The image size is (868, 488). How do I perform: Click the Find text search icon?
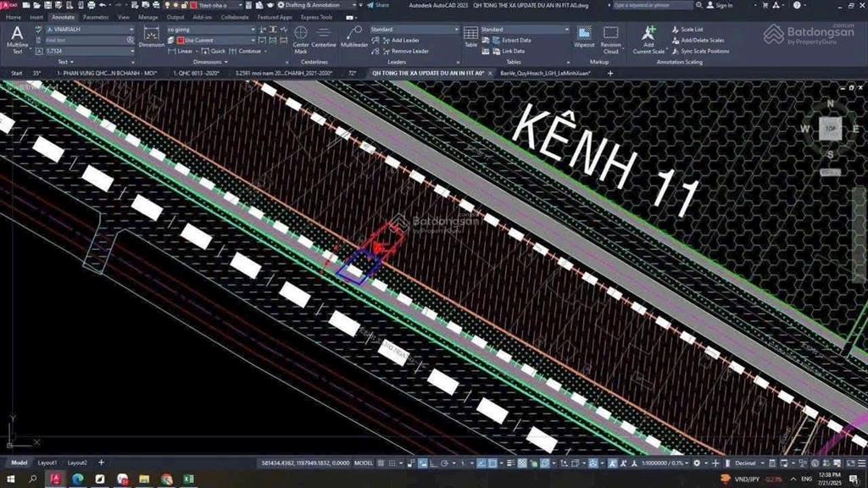pos(130,40)
